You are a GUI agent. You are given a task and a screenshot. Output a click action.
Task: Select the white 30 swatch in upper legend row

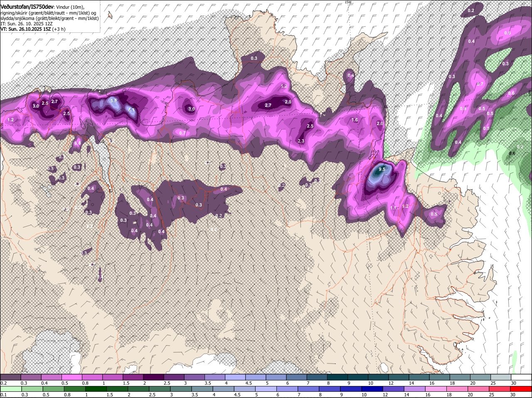tap(521, 377)
